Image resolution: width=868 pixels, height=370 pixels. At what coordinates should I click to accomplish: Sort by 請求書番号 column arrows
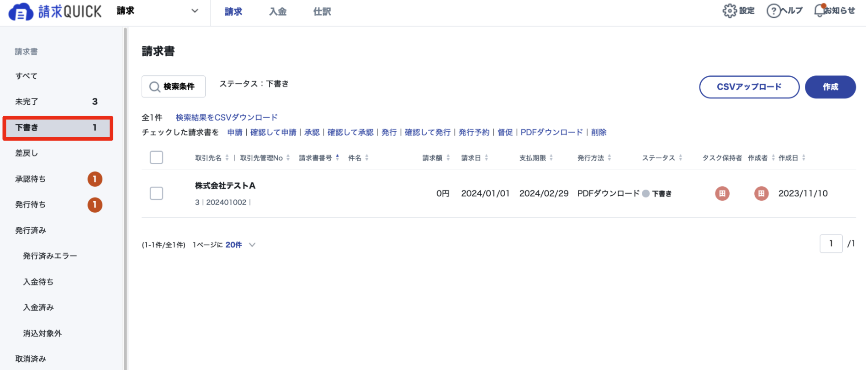(x=337, y=158)
